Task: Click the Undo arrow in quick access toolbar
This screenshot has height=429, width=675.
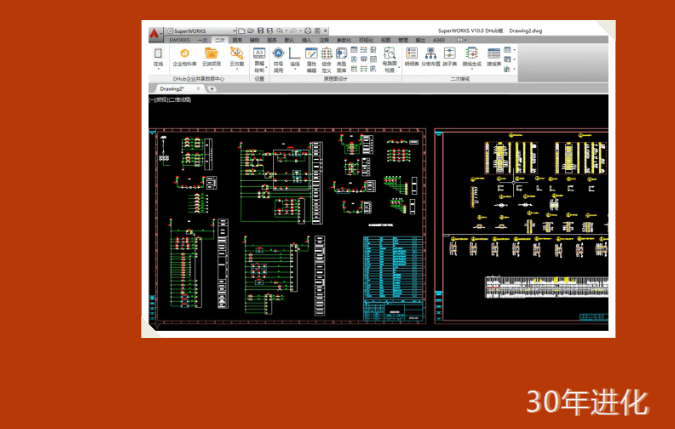Action: click(x=279, y=31)
